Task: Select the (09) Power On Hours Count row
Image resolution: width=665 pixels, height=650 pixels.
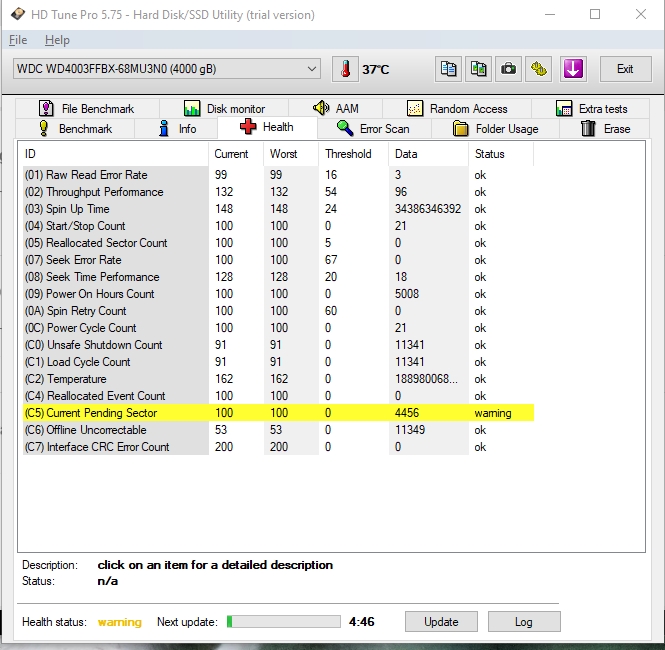Action: point(278,294)
